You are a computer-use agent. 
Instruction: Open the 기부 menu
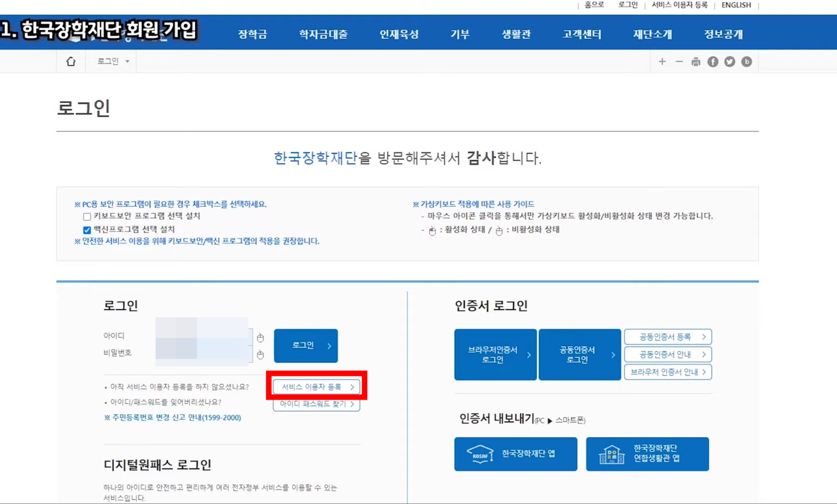click(x=460, y=34)
